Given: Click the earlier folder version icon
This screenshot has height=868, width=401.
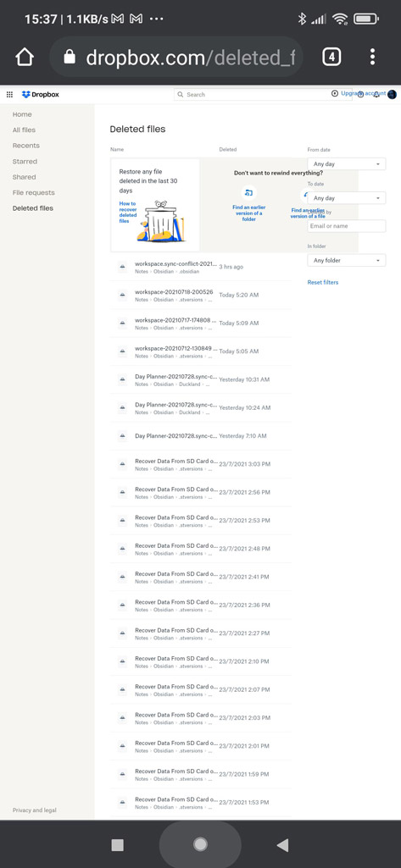Looking at the screenshot, I should click(x=248, y=193).
